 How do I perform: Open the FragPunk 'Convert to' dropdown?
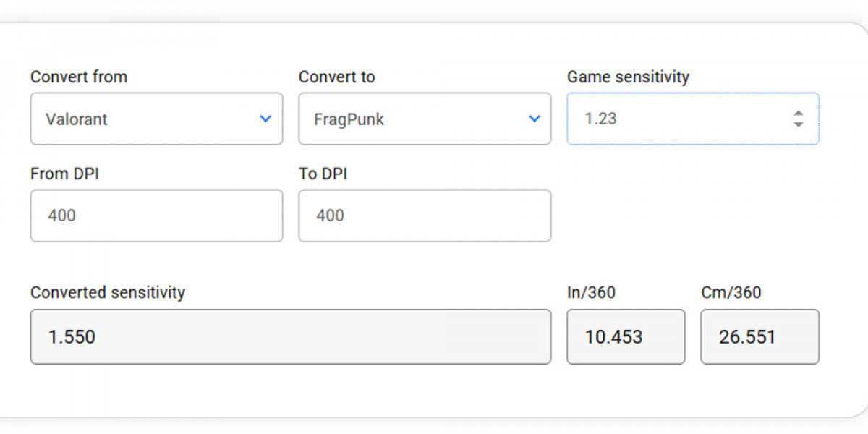click(x=425, y=119)
